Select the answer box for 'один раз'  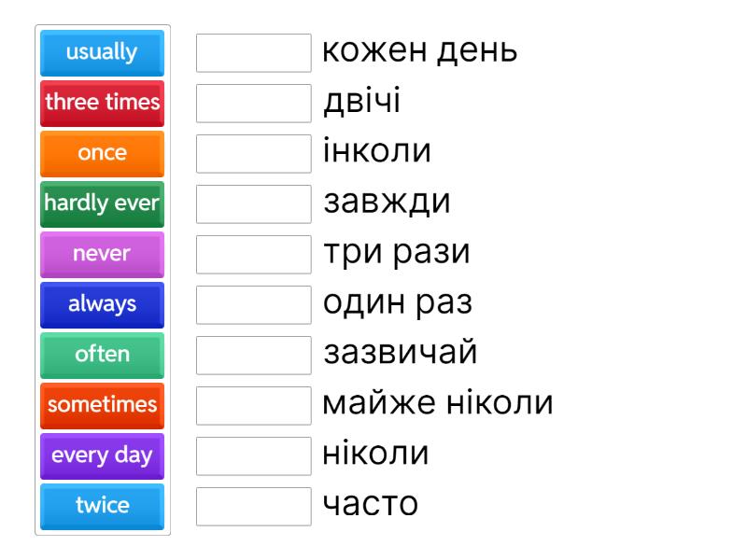coord(253,305)
